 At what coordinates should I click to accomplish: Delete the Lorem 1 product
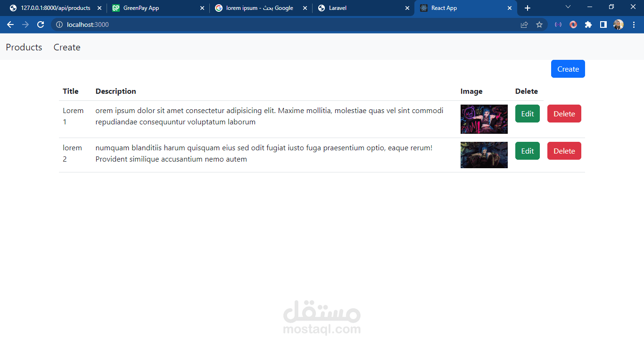564,114
